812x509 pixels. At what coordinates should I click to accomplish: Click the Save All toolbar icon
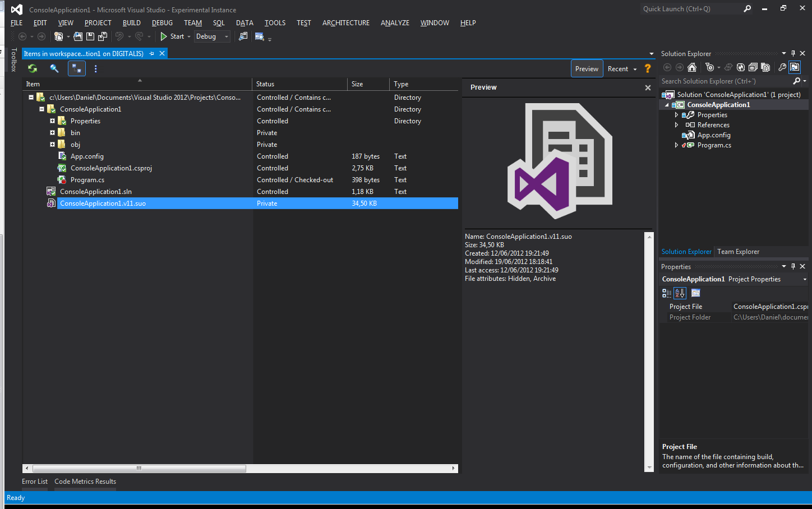(x=103, y=36)
